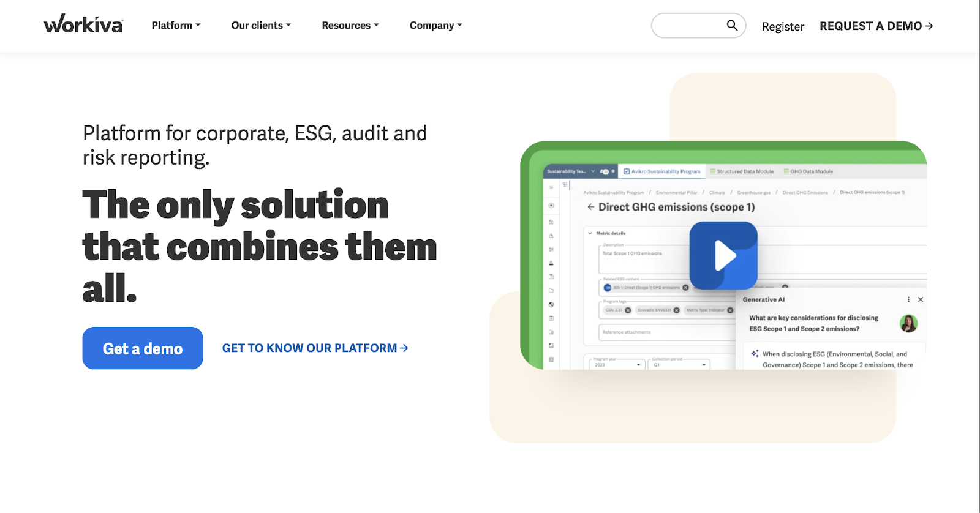Image resolution: width=980 pixels, height=513 pixels.
Task: Collapse the Metric details section
Action: (x=590, y=233)
